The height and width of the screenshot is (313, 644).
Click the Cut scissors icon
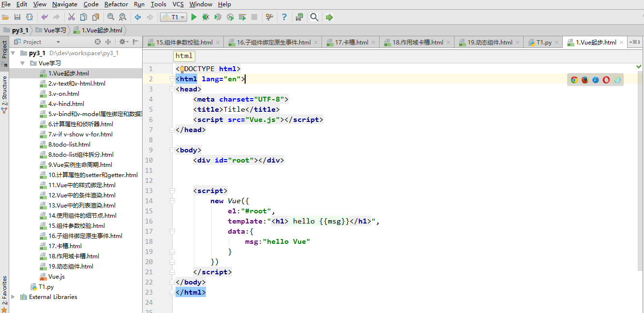pos(72,17)
